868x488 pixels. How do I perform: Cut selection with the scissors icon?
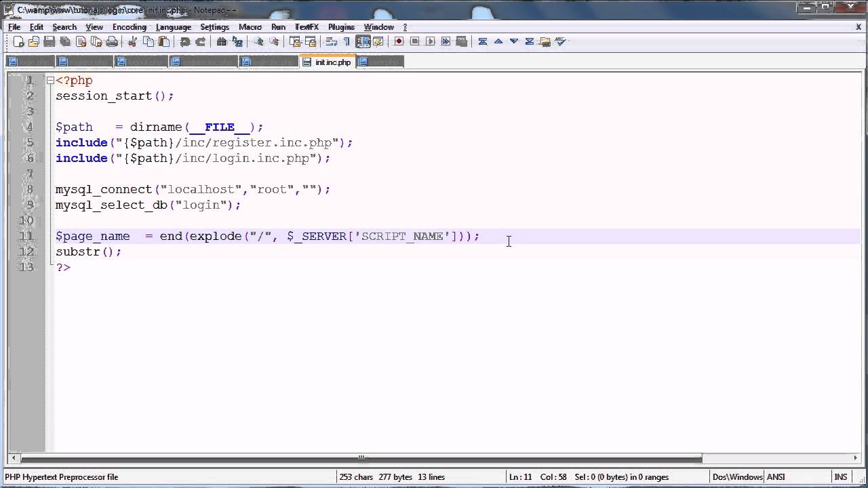coord(133,41)
